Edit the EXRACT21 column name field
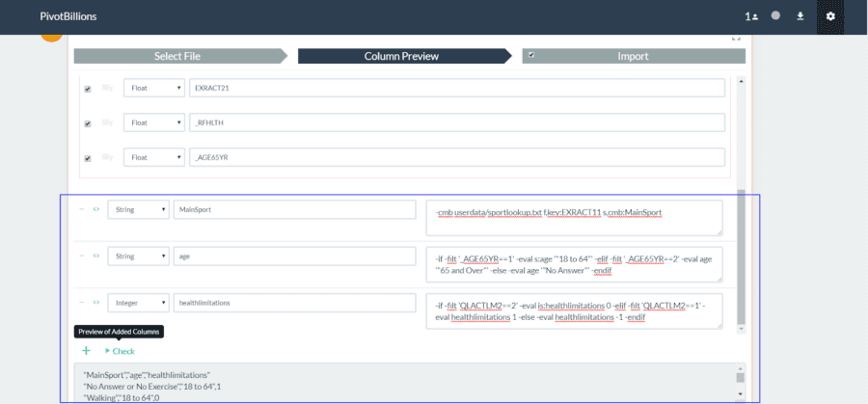The image size is (868, 404). pyautogui.click(x=457, y=88)
